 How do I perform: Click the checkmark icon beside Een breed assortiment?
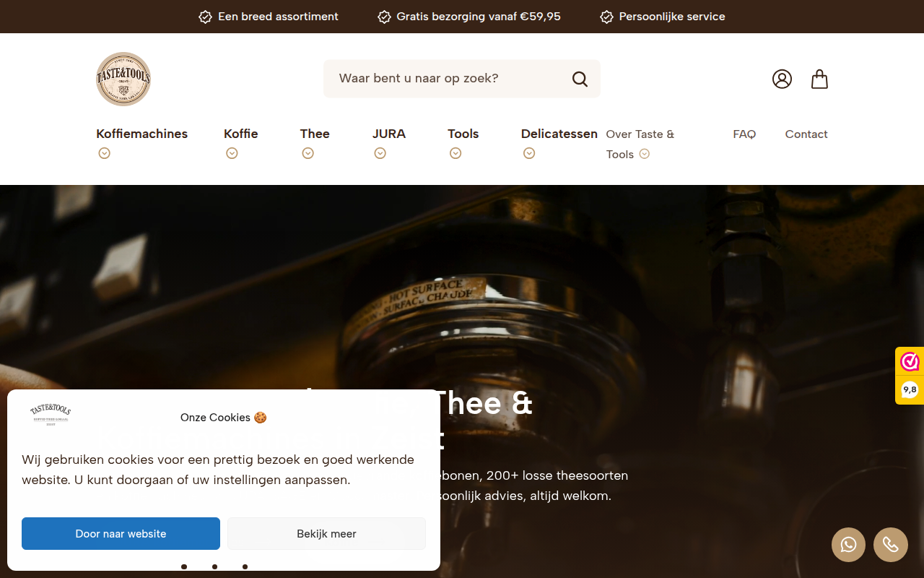pyautogui.click(x=205, y=17)
